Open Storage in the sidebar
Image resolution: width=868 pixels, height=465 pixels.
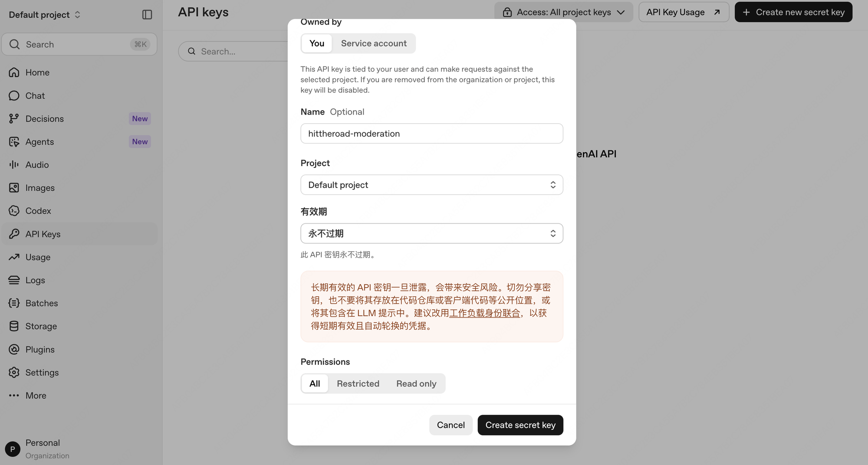79,326
